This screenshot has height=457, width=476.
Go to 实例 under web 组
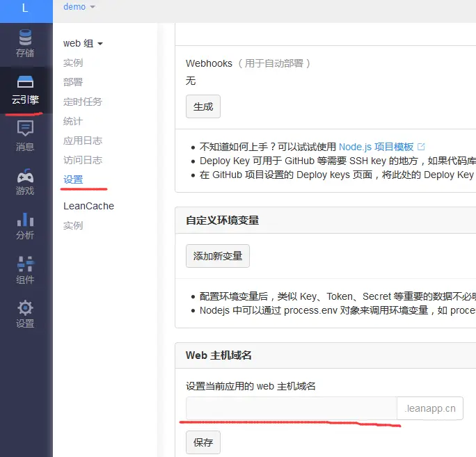[x=73, y=63]
